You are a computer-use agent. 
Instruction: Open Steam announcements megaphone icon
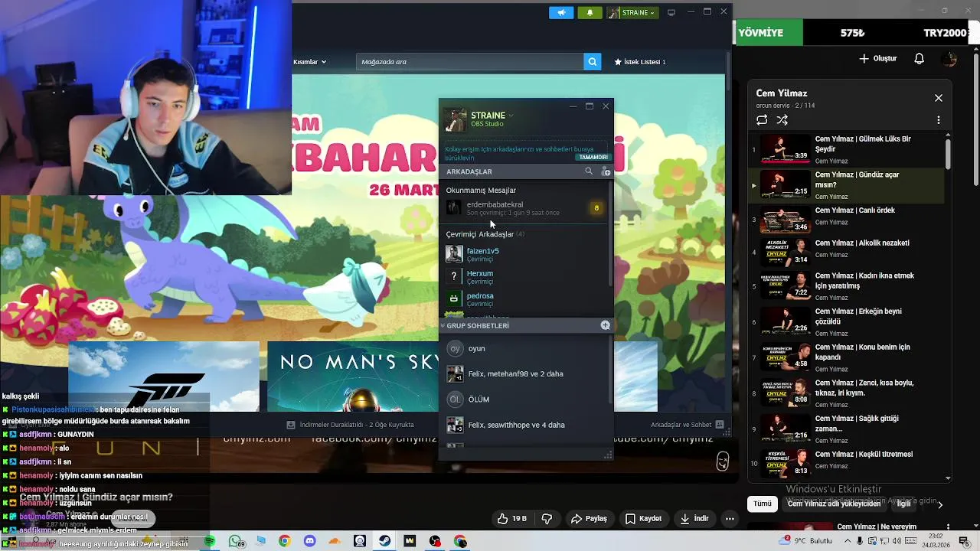point(561,12)
